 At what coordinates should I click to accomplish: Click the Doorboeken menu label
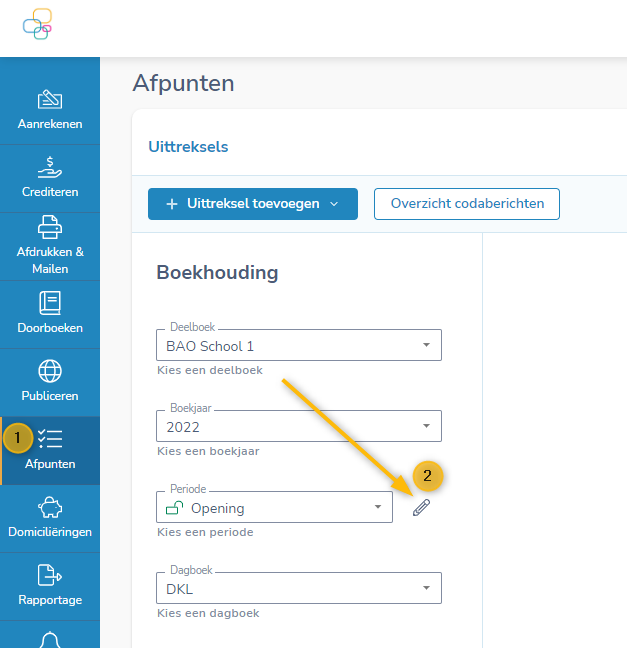coord(50,328)
